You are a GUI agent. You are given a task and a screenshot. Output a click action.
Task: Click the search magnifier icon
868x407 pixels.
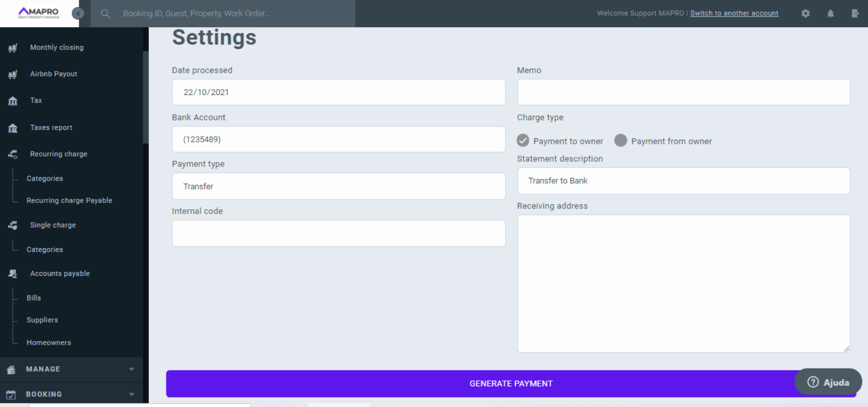105,14
